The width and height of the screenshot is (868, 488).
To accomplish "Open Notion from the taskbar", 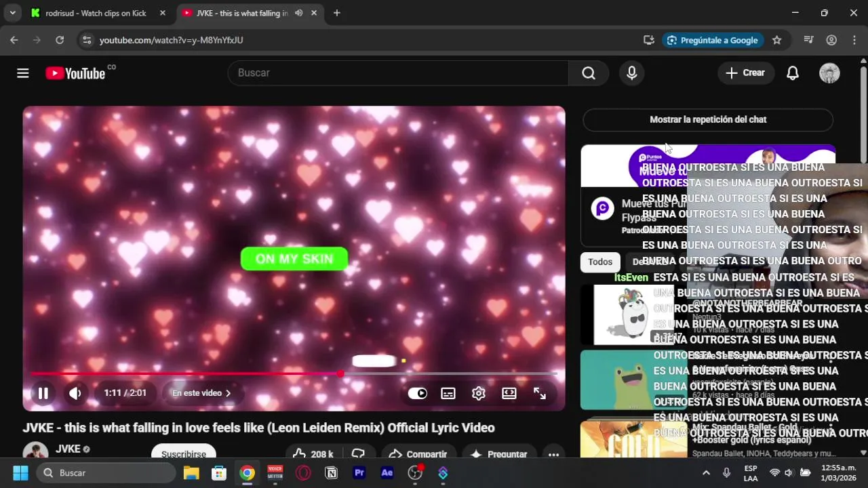I will (x=332, y=472).
